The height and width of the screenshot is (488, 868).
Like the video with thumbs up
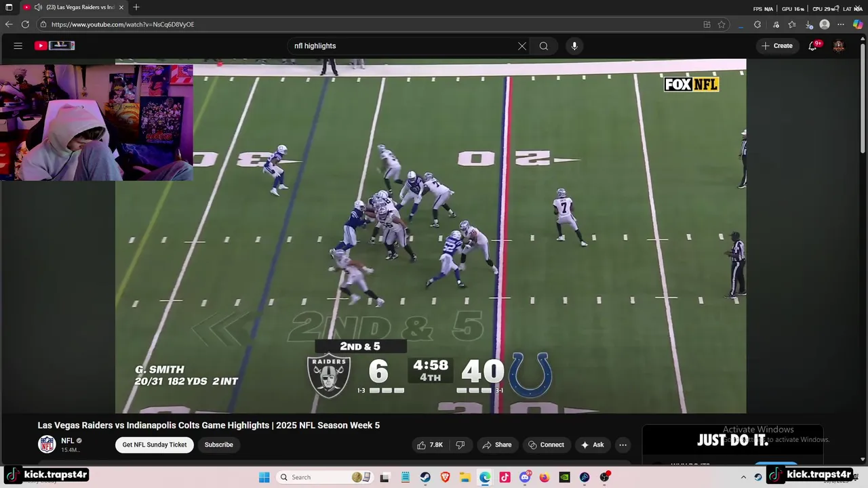pyautogui.click(x=430, y=445)
